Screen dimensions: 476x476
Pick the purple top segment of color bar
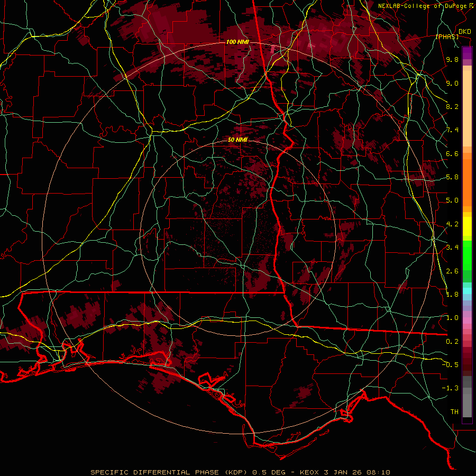coord(467,53)
